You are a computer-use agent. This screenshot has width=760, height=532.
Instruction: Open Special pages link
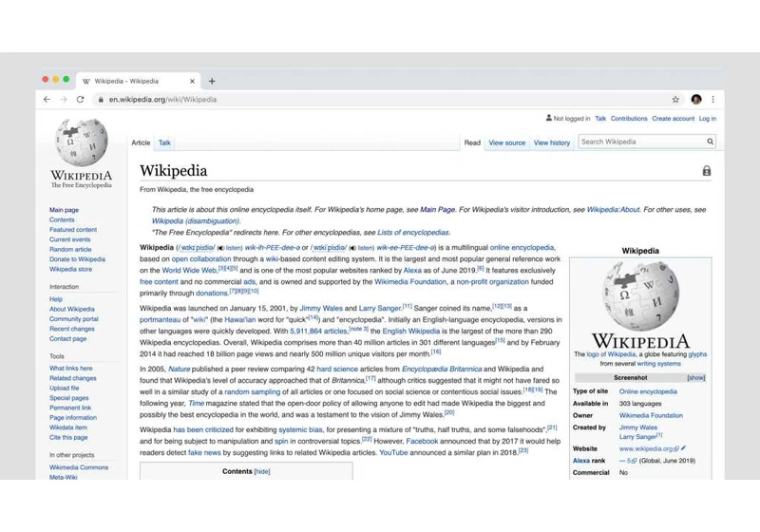click(x=68, y=398)
